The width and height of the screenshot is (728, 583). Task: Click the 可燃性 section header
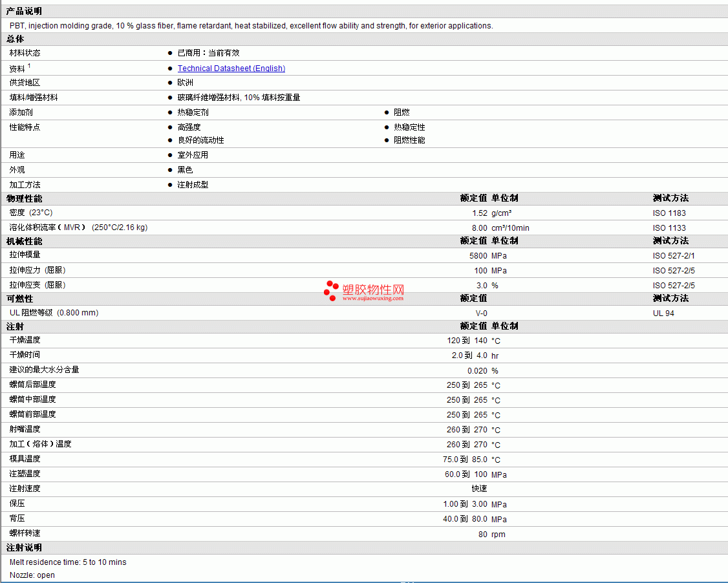coord(19,299)
